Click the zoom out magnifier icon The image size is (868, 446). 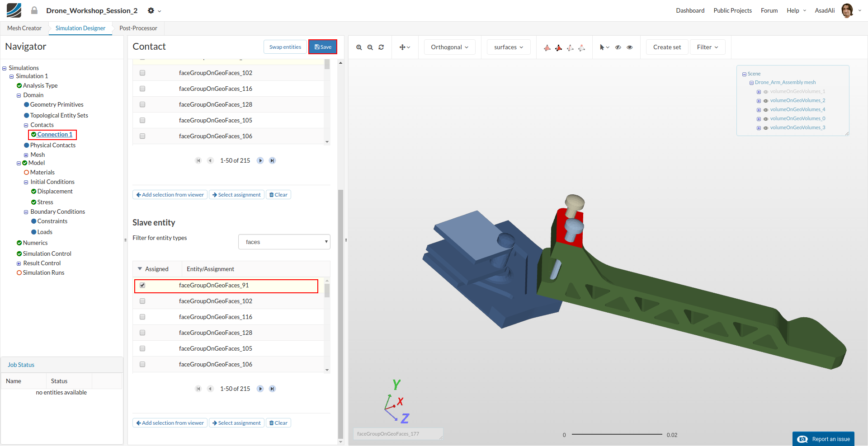pos(370,47)
